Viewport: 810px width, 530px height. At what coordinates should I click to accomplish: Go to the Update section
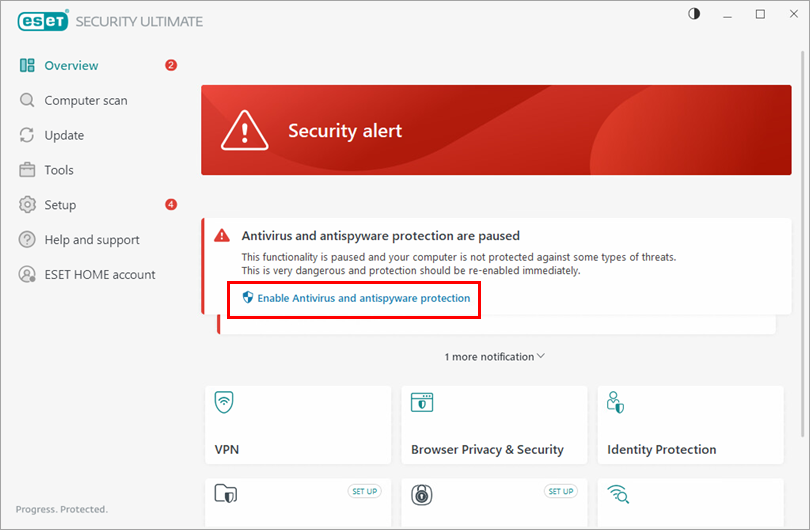[64, 135]
